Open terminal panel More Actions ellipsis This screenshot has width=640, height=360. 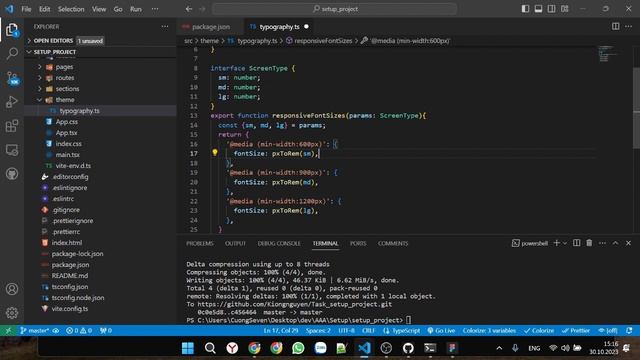602,243
